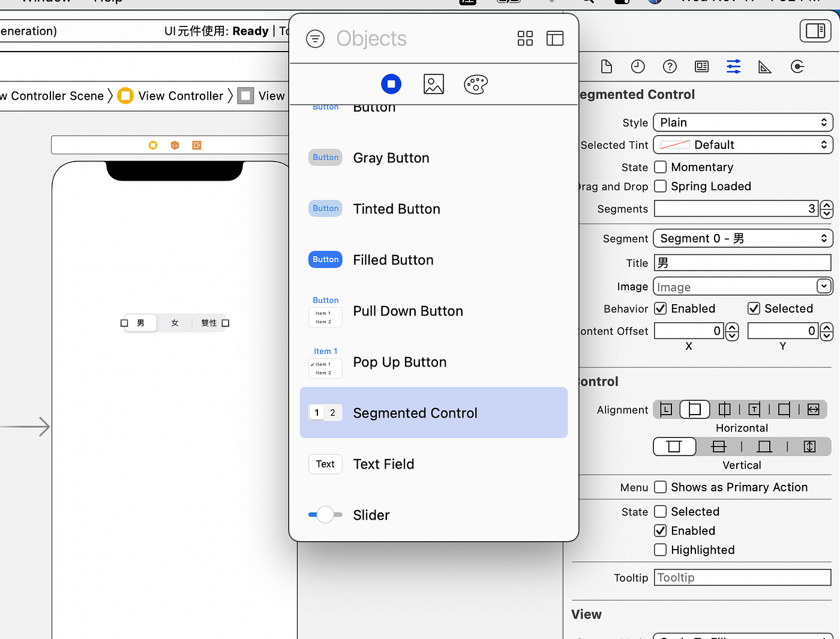Click the library filter icon in Objects panel
This screenshot has width=840, height=639.
point(315,38)
